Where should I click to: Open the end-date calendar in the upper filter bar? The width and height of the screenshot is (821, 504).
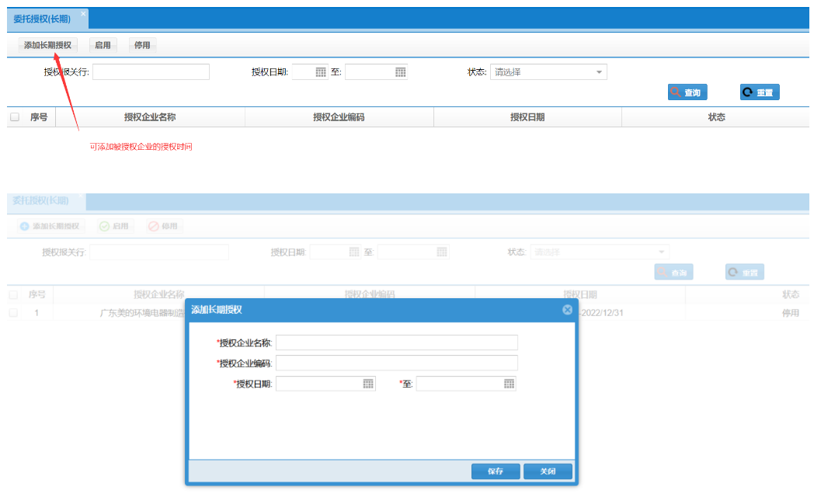[x=401, y=72]
